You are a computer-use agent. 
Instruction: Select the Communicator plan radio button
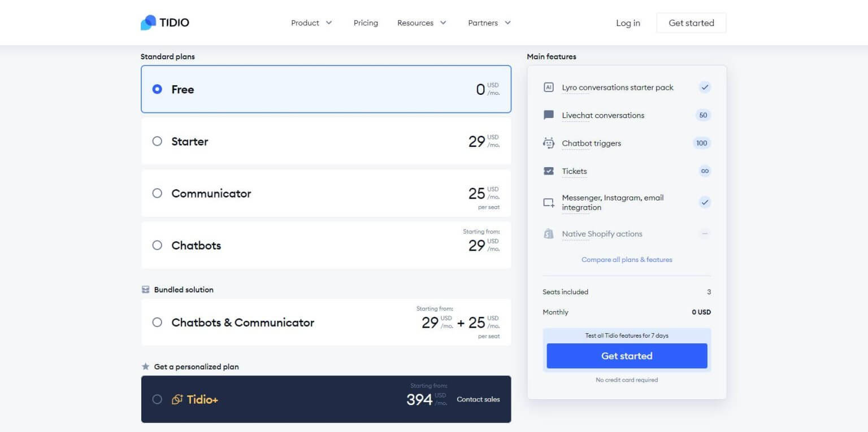[157, 193]
